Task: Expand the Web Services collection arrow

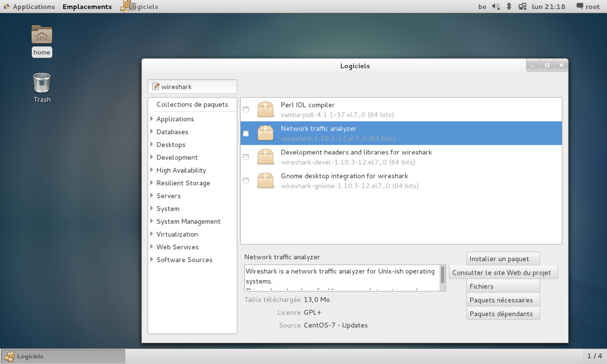Action: tap(152, 247)
